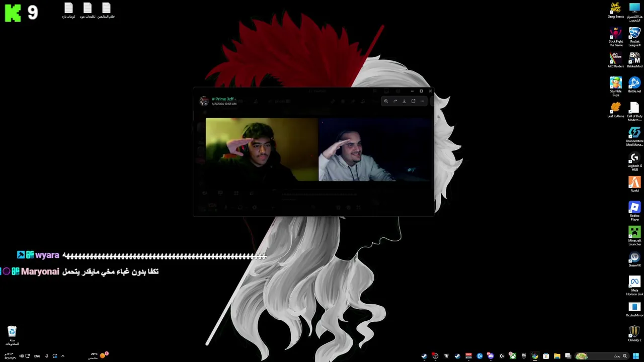Switch the ENG input language indicator
The height and width of the screenshot is (362, 644).
(x=37, y=356)
